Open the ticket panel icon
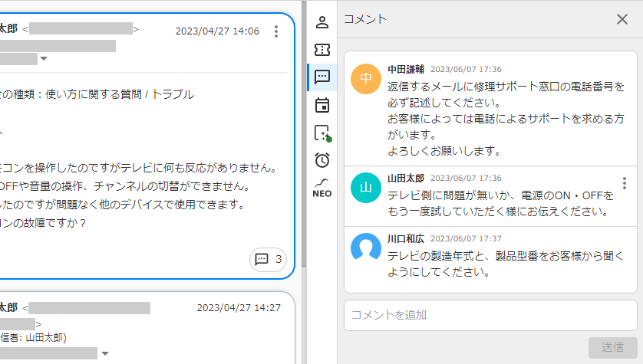Viewport: 643px width, 364px height. point(322,50)
